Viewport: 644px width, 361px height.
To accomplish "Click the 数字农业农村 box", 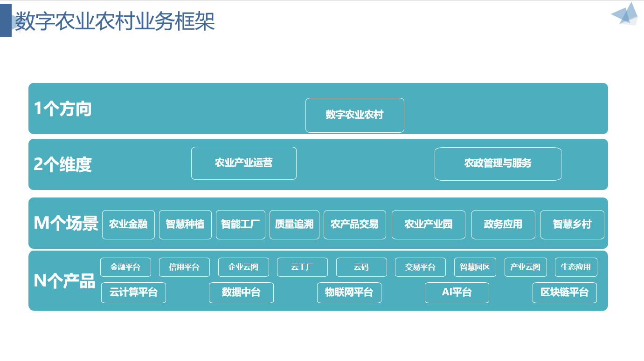I will click(354, 115).
